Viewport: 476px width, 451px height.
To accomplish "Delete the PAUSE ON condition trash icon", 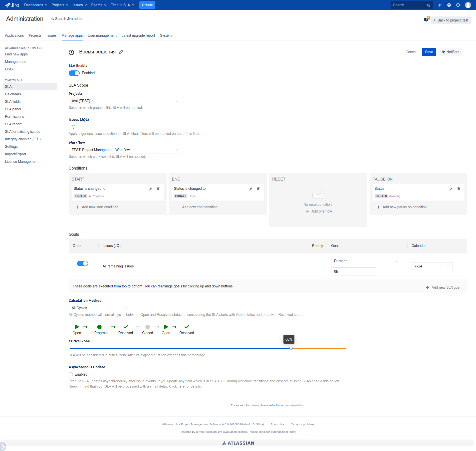I will pyautogui.click(x=459, y=189).
